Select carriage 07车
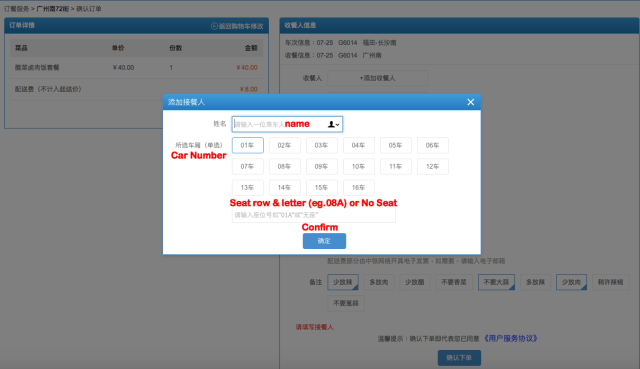The width and height of the screenshot is (640, 369). [247, 167]
